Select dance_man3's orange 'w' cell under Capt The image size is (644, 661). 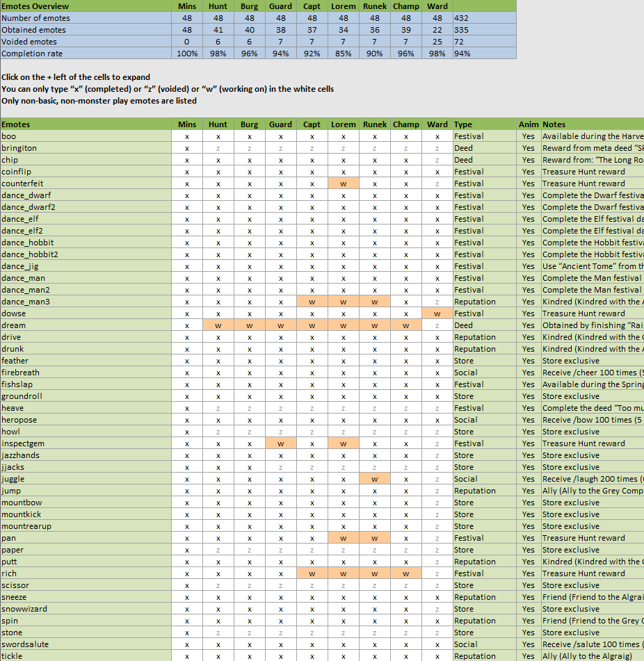[x=312, y=302]
